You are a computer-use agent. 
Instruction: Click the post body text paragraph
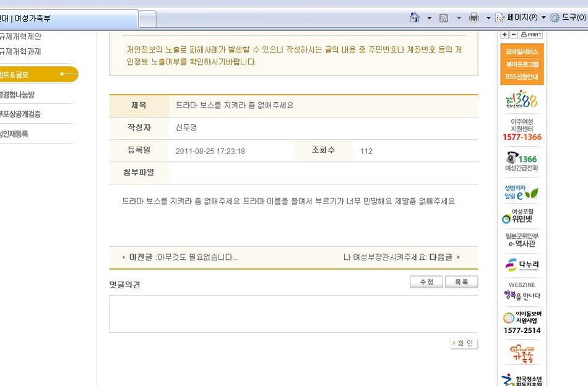pos(288,201)
